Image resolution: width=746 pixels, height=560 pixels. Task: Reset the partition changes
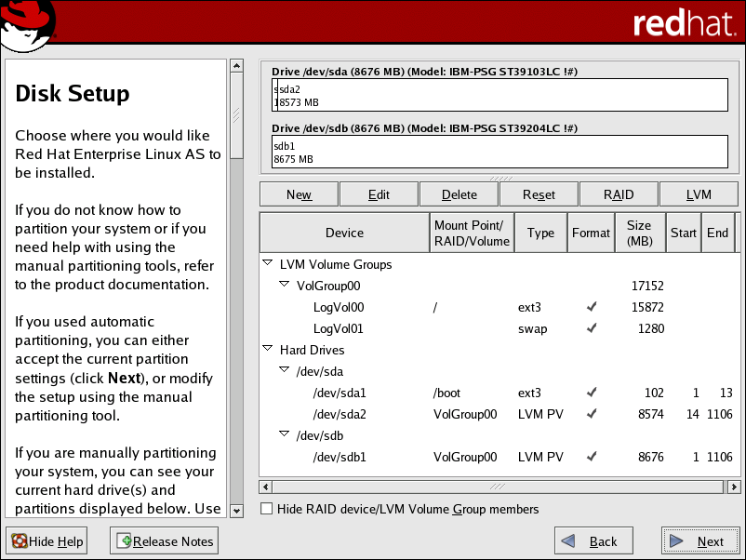pyautogui.click(x=538, y=193)
